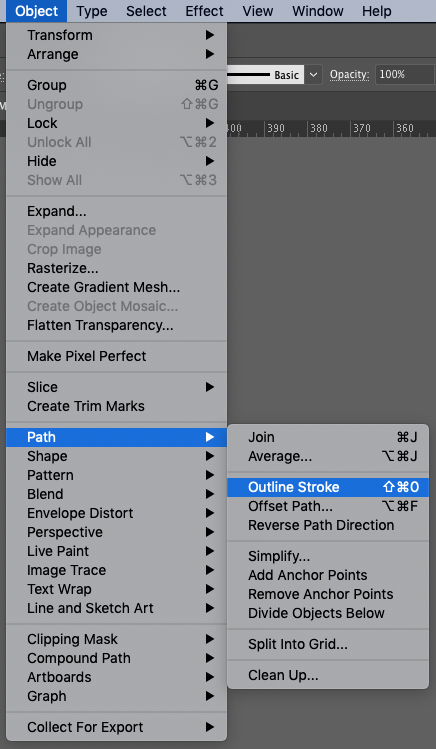Open the Effect menu in menu bar

[204, 11]
